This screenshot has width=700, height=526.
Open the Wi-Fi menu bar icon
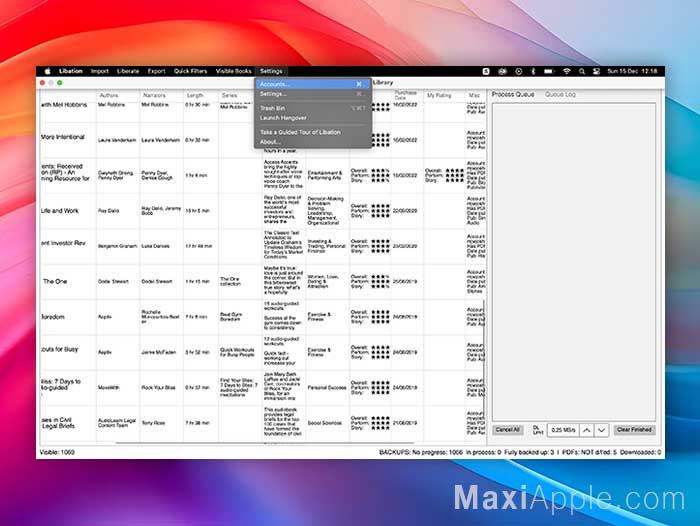[x=567, y=71]
